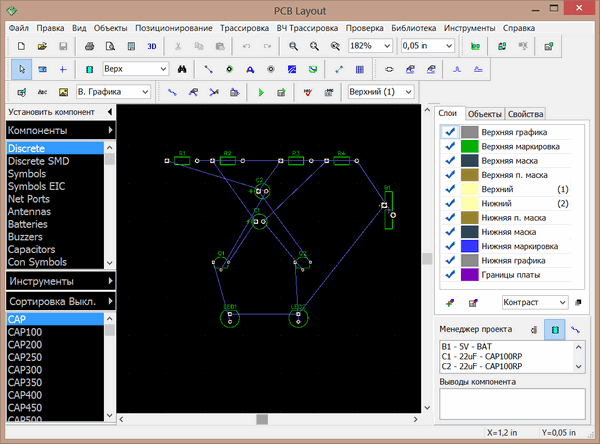The height and width of the screenshot is (444, 600).
Task: Open the Верх side dropdown
Action: (x=163, y=69)
